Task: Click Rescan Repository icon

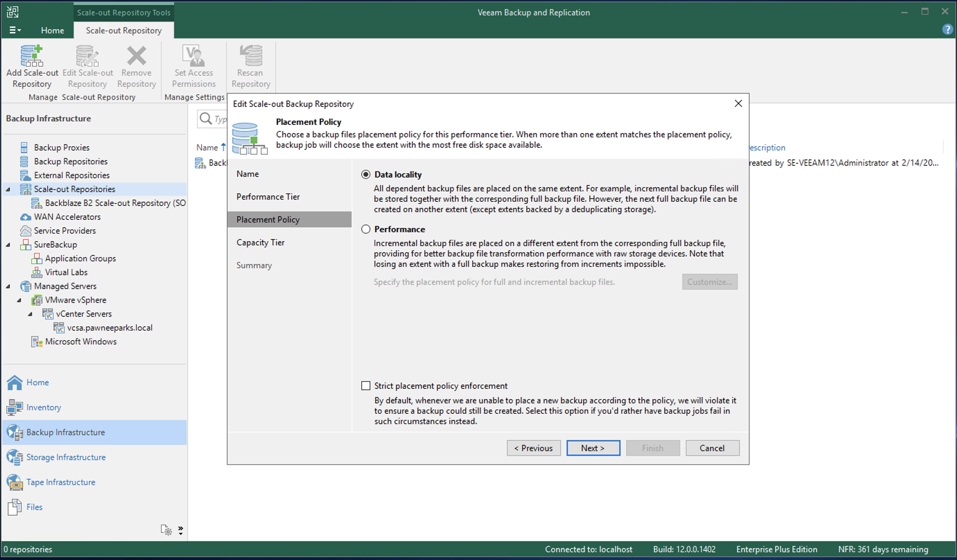Action: (x=251, y=55)
